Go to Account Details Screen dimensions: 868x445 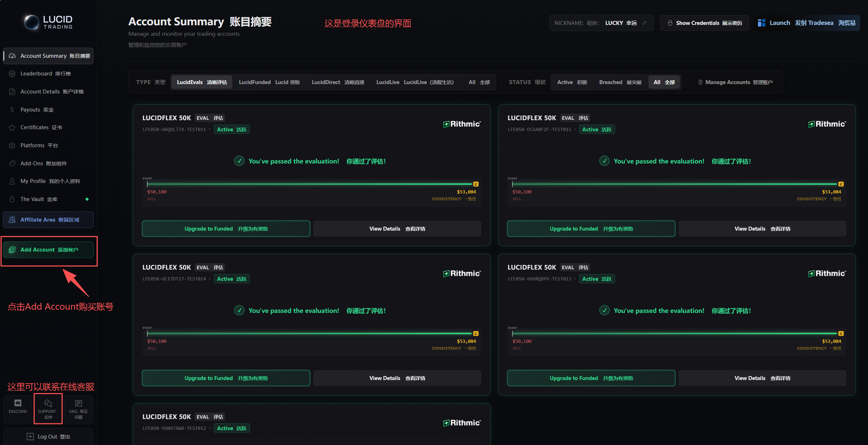click(x=48, y=92)
